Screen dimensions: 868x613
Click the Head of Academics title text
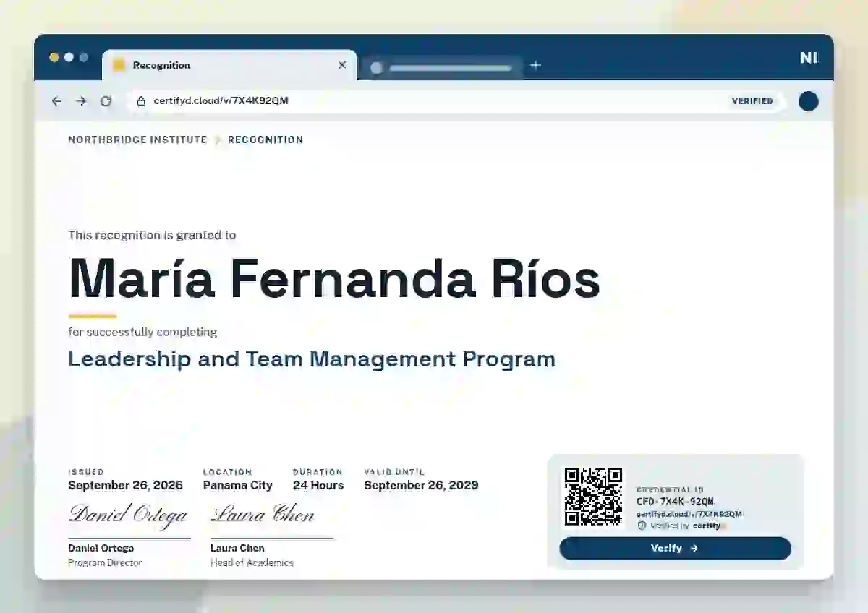coord(252,562)
